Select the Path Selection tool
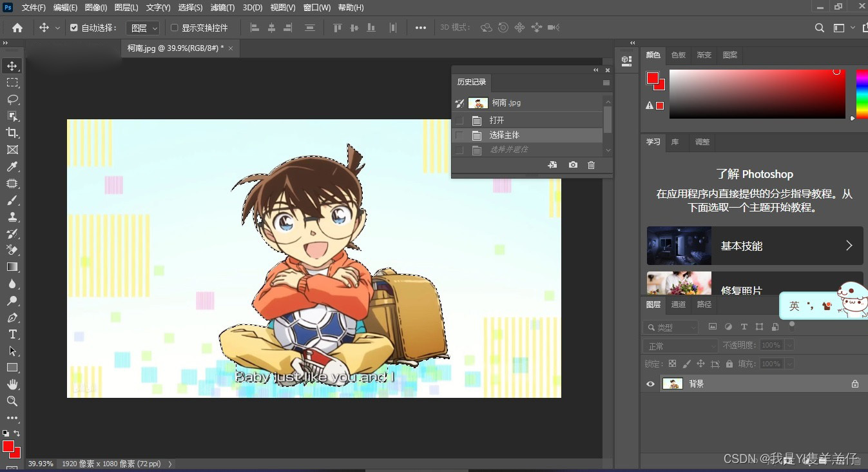The image size is (868, 472). pyautogui.click(x=12, y=351)
